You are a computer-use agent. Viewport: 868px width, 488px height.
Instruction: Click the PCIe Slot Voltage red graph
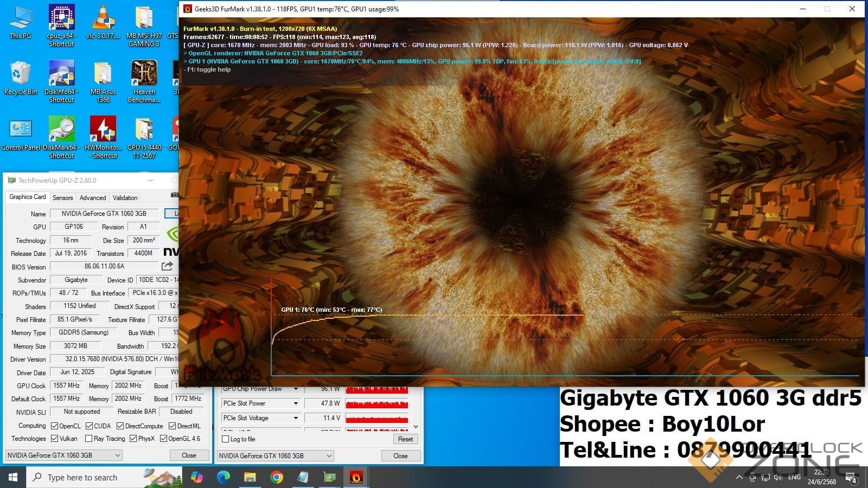pos(376,418)
